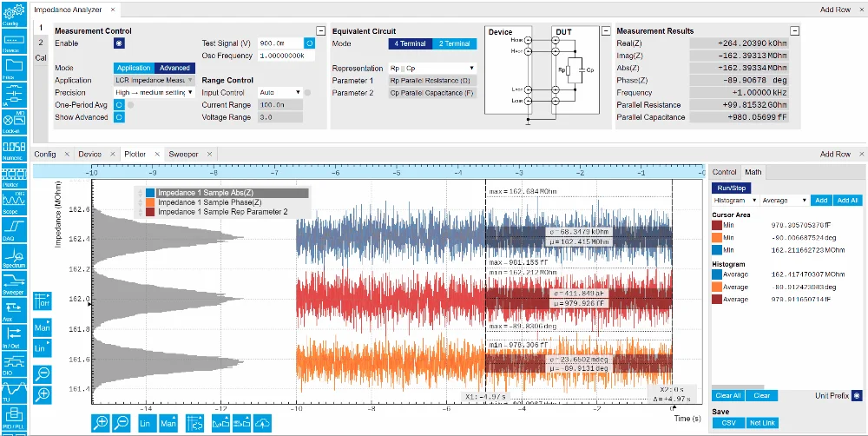Click the CSV save button
Viewport: 868px width, 436px height.
coord(728,423)
